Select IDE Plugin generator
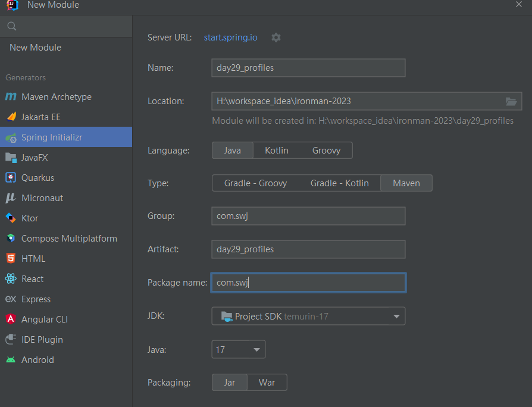 coord(66,339)
